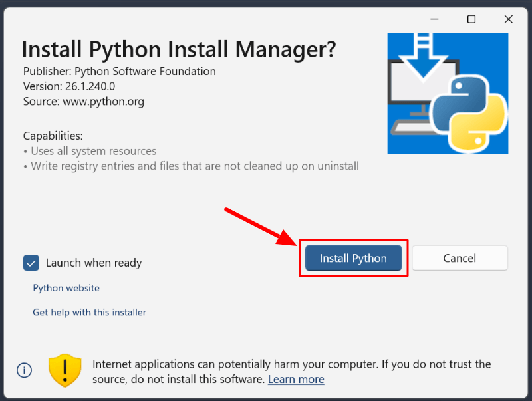This screenshot has height=401, width=532.
Task: Click the yellow warning shield icon
Action: pyautogui.click(x=65, y=371)
